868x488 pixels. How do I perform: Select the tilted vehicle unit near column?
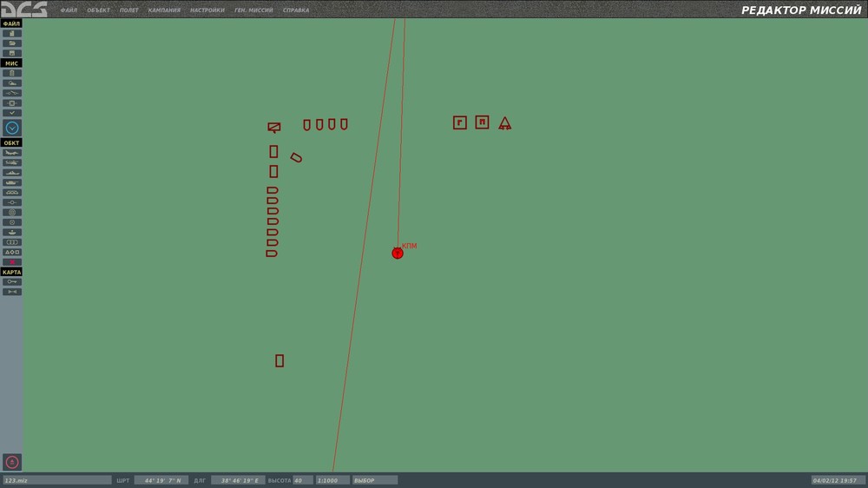tap(296, 158)
